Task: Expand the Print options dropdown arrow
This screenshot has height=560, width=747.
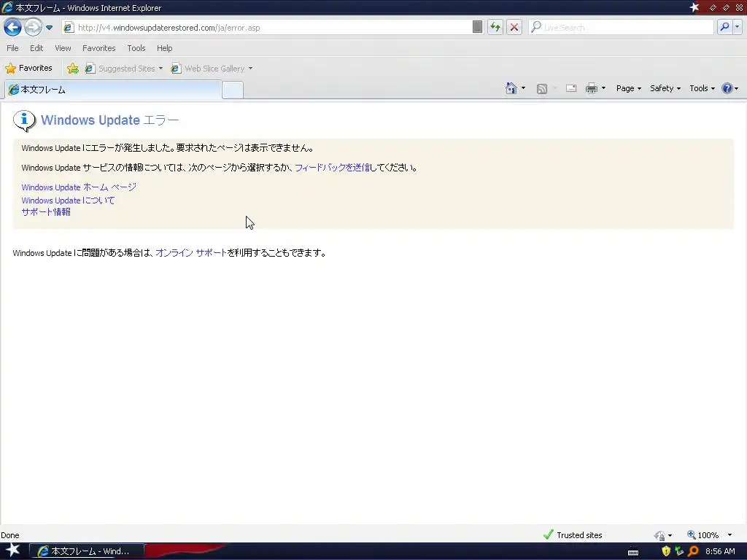Action: pyautogui.click(x=603, y=88)
